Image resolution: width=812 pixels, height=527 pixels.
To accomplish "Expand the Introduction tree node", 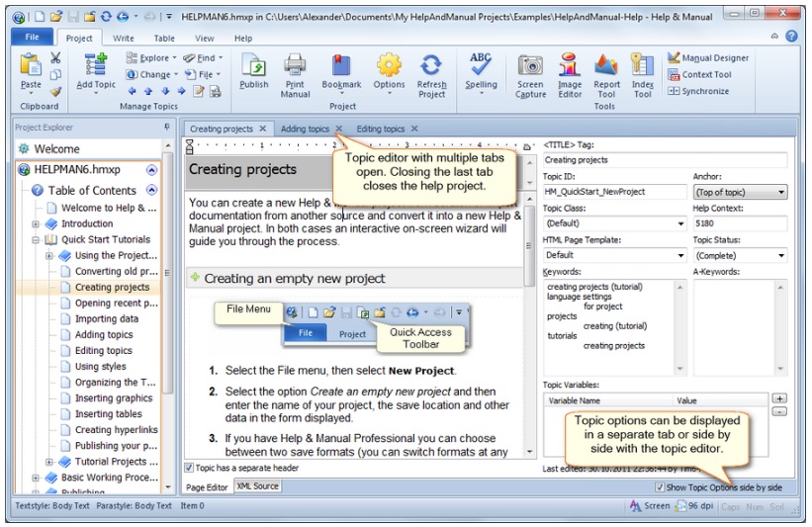I will [36, 224].
